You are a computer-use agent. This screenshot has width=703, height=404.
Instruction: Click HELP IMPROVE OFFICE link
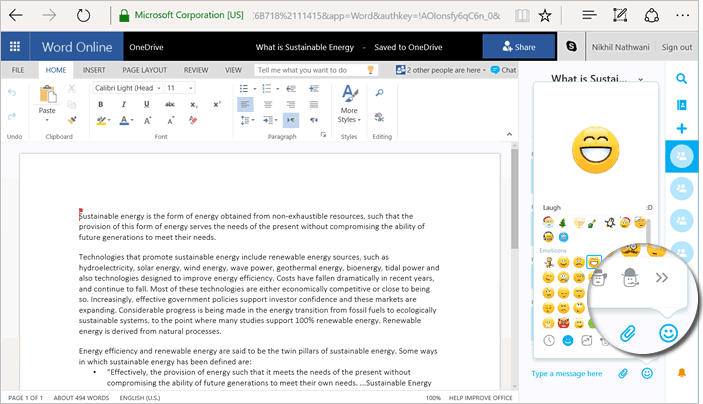pyautogui.click(x=480, y=398)
